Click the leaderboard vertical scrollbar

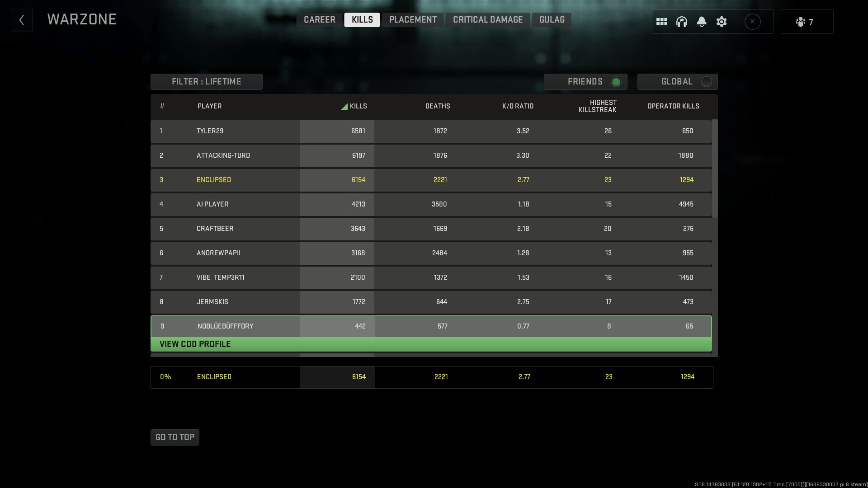click(715, 169)
